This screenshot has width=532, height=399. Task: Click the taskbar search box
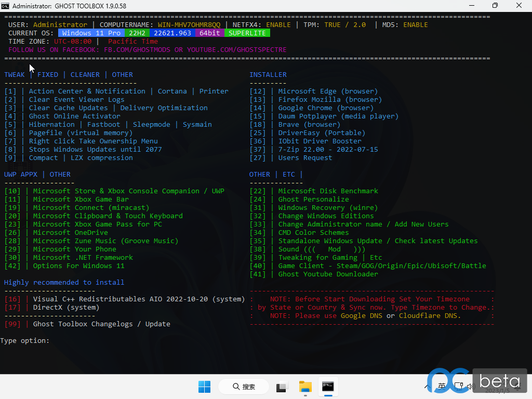click(244, 387)
